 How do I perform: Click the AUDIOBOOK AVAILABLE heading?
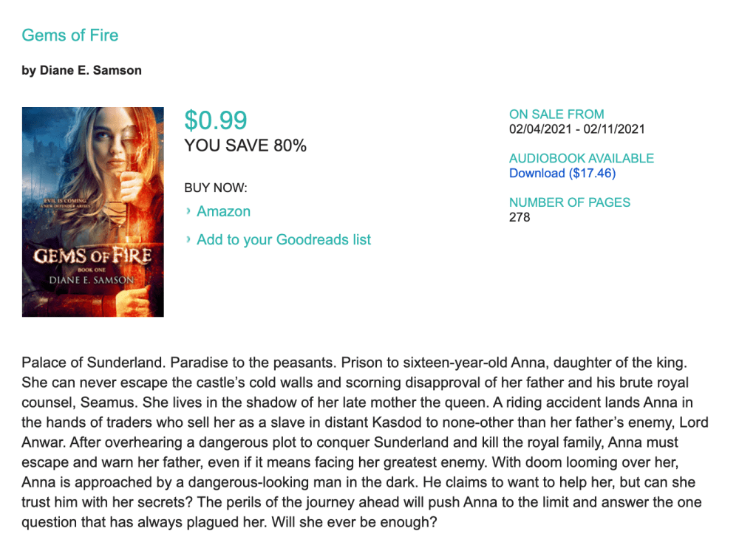click(x=582, y=158)
